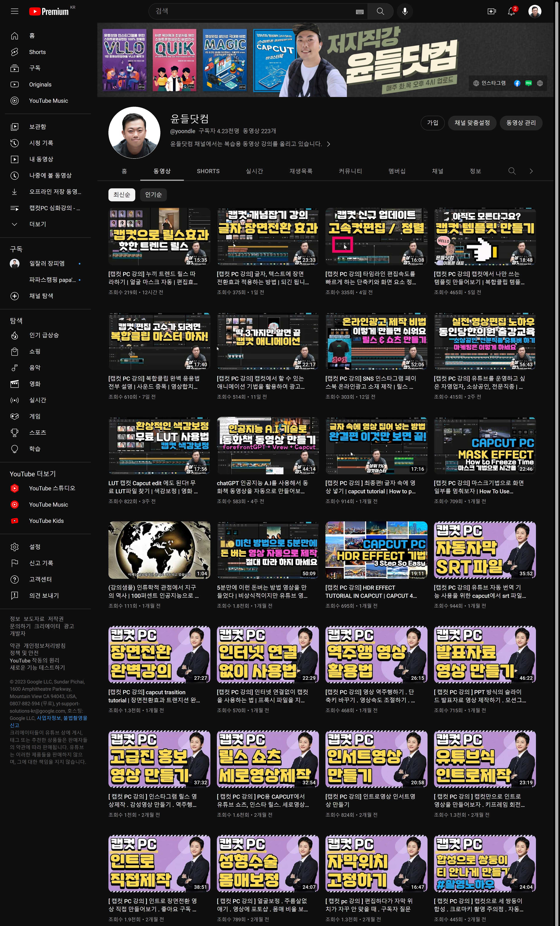Open channel 정보 tab
This screenshot has width=560, height=926.
point(475,171)
